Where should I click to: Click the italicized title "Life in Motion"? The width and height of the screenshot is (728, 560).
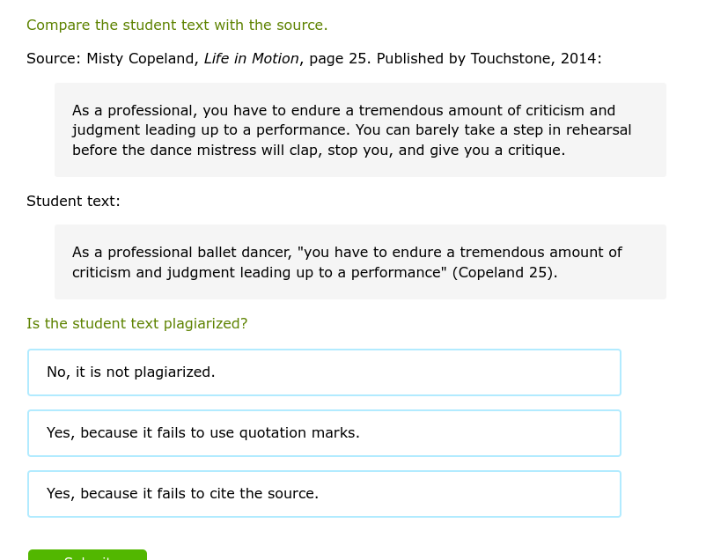pyautogui.click(x=251, y=58)
